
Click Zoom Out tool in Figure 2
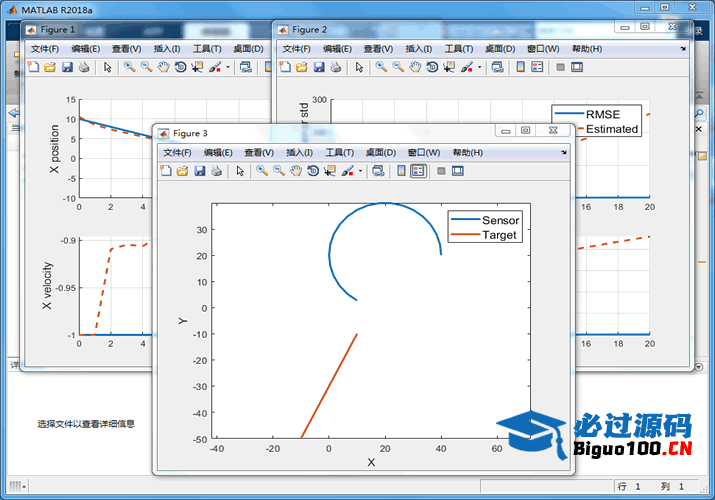point(398,67)
